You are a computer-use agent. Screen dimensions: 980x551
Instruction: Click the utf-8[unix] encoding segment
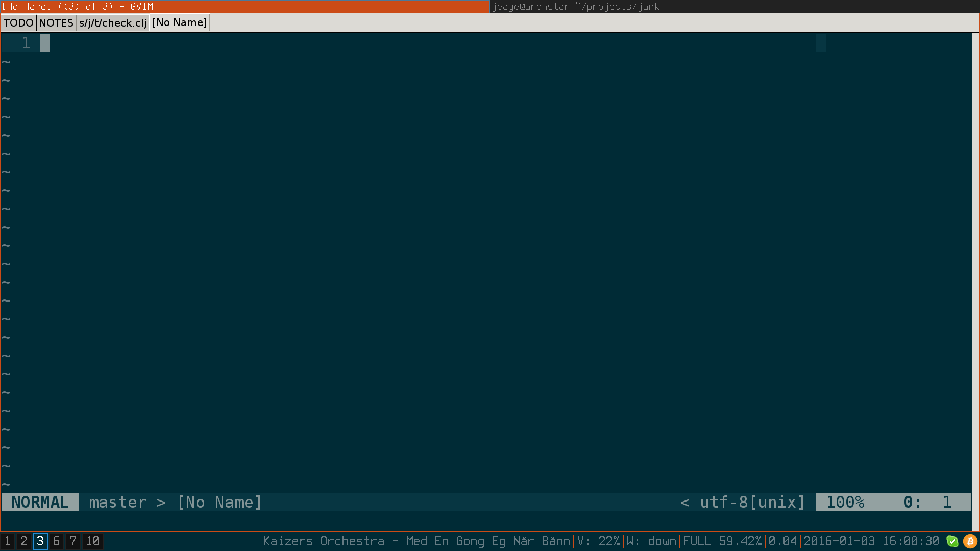tap(752, 502)
